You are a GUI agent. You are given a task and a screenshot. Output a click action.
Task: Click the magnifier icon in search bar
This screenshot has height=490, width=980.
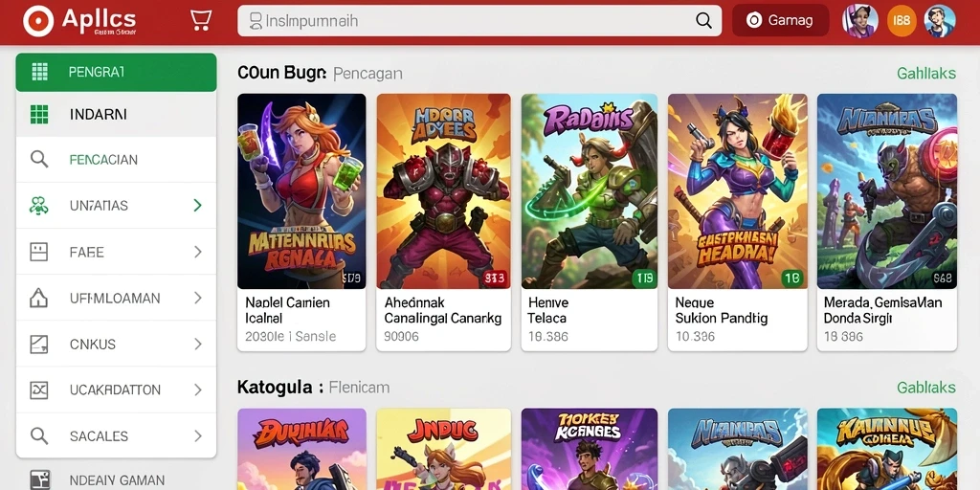[703, 21]
